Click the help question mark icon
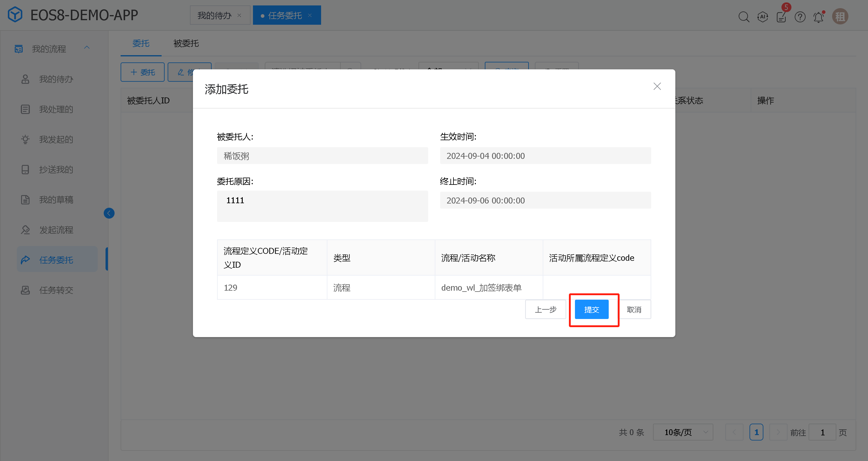 point(800,17)
